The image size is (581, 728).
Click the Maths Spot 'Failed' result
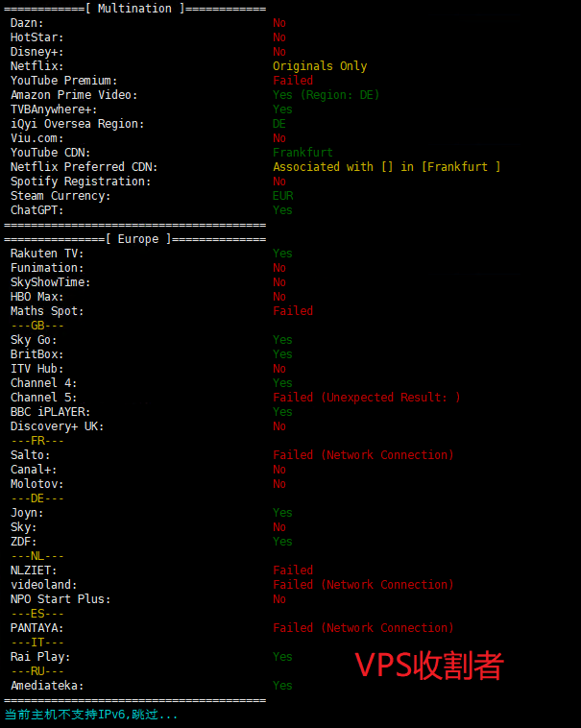(293, 311)
